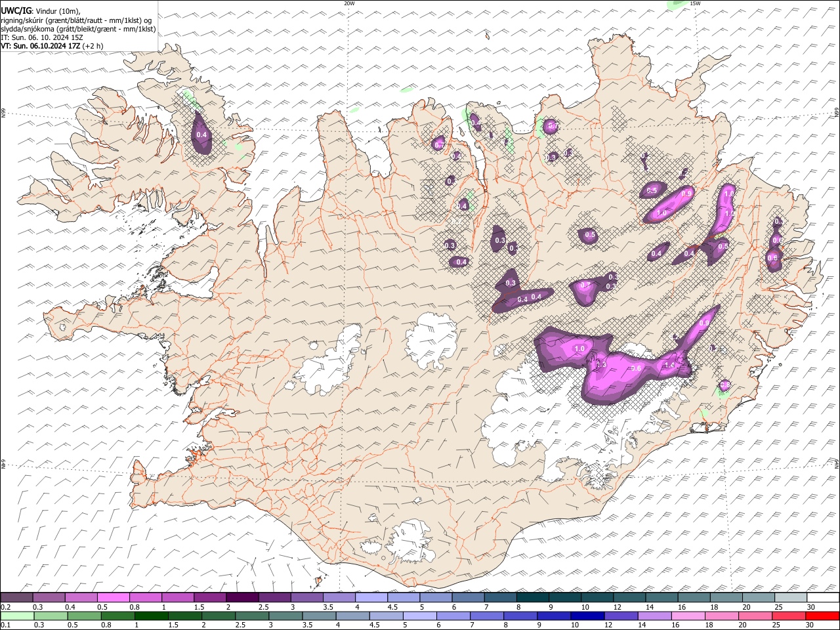Screen dimensions: 840x630
Task: Select top-row legend swatch between 3 and 3.5
Action: pos(307,598)
